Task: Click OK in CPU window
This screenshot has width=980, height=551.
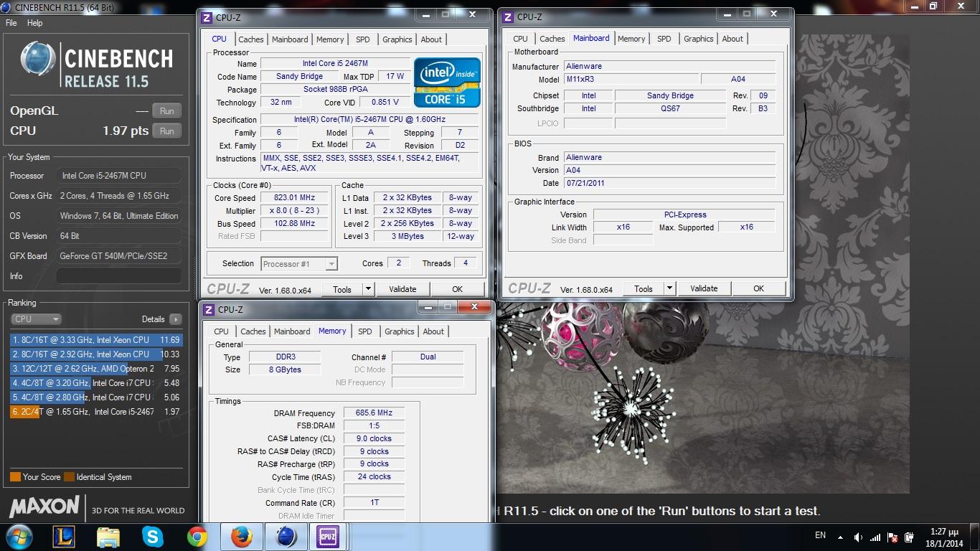Action: coord(457,289)
